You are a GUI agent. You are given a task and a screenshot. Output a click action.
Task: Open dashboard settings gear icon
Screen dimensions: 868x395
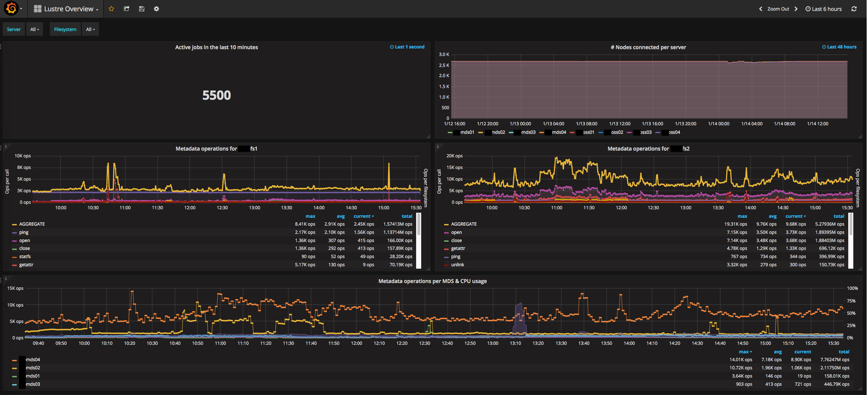coord(156,9)
